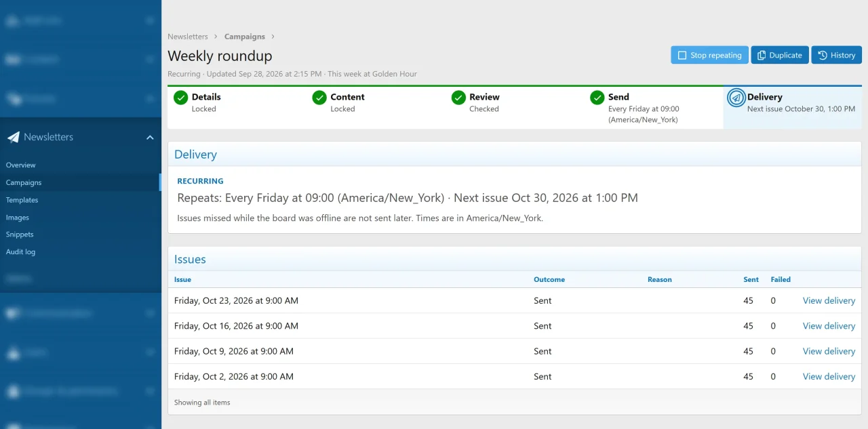View delivery for Oct 23, 2026 issue
The height and width of the screenshot is (429, 868).
[x=829, y=301]
